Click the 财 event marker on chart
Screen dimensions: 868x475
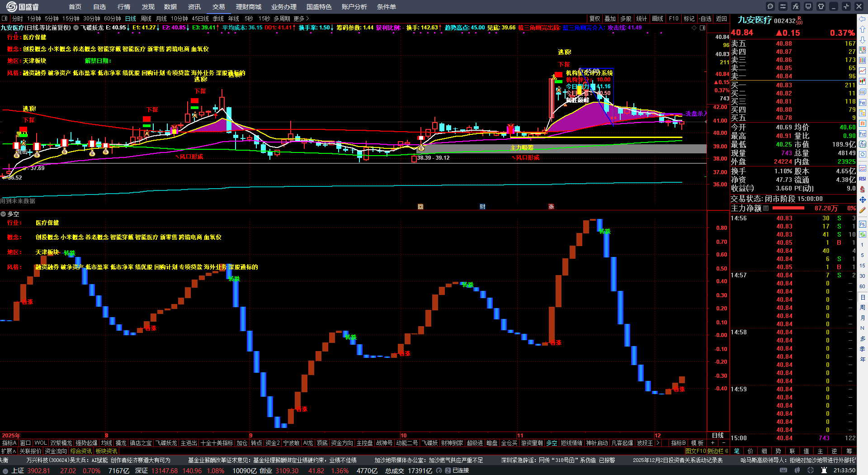click(x=482, y=207)
